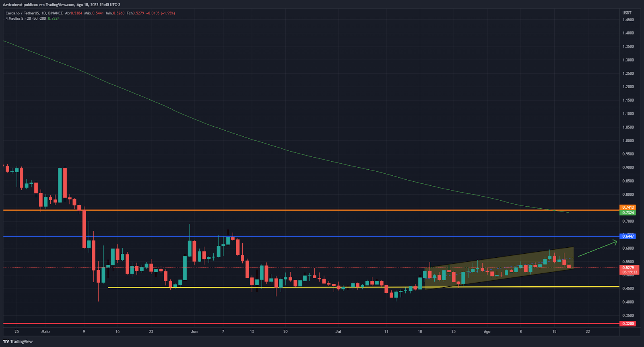
Task: Click the Jul label on time axis
Action: tap(338, 332)
